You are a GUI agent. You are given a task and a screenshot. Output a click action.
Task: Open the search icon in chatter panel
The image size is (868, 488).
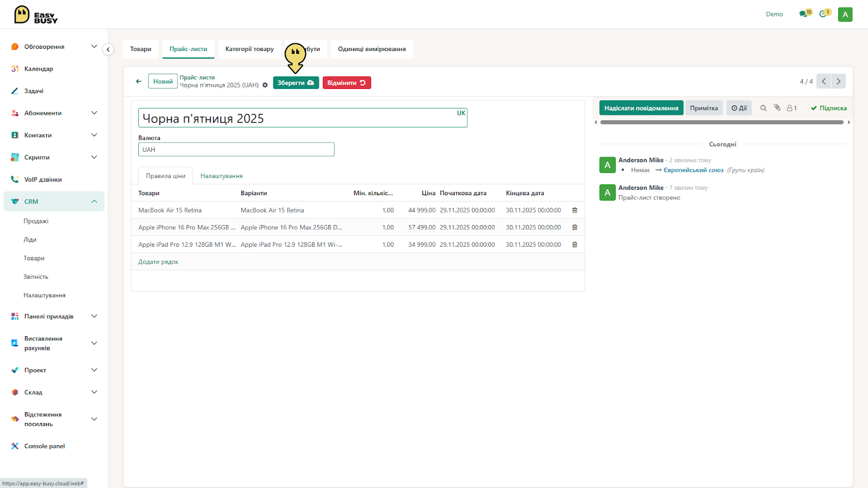pyautogui.click(x=763, y=108)
